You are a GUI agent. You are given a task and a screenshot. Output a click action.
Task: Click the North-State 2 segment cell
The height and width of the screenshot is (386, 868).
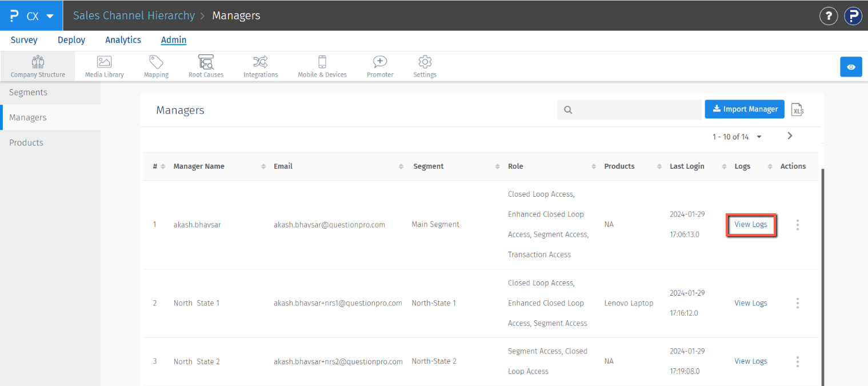click(434, 361)
